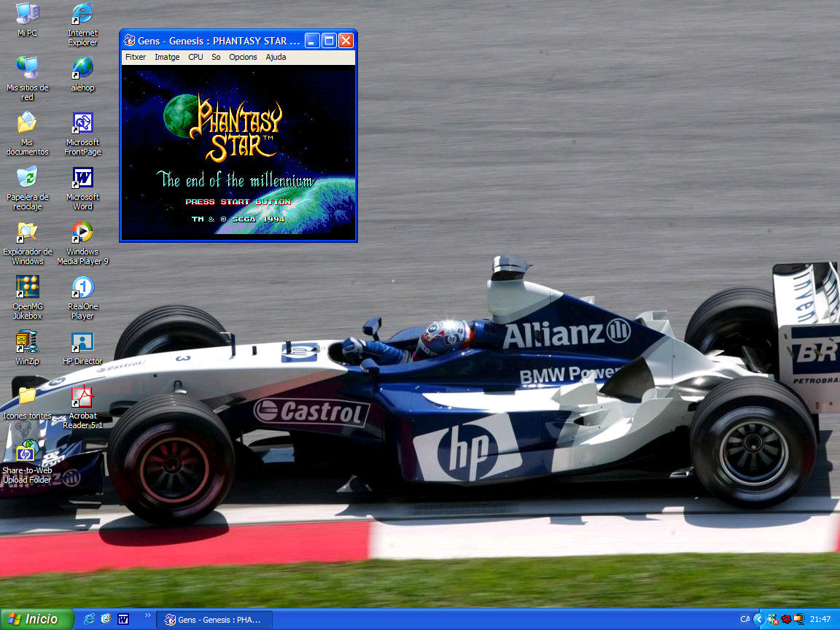The width and height of the screenshot is (840, 630).
Task: Launch Word from quick launch bar
Action: pyautogui.click(x=123, y=619)
